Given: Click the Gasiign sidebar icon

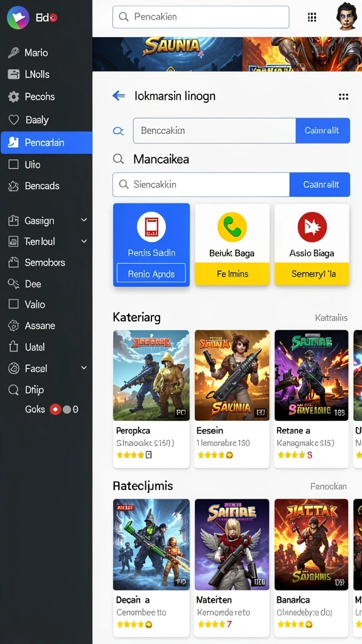Looking at the screenshot, I should click(x=14, y=221).
